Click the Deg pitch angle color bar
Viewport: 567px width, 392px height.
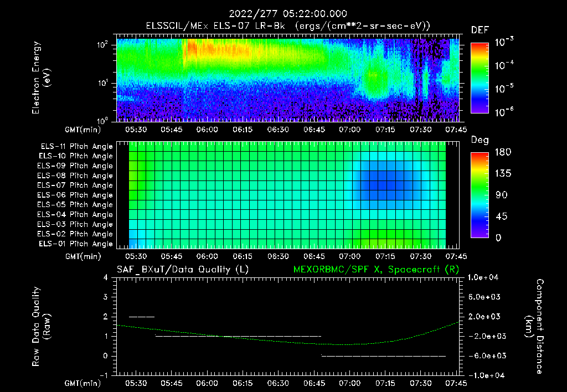[480, 195]
